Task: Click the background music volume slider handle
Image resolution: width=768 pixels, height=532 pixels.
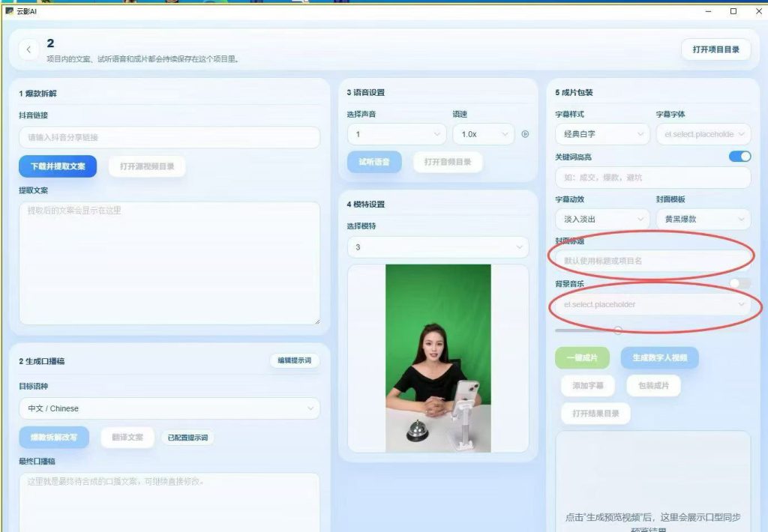Action: (x=618, y=330)
